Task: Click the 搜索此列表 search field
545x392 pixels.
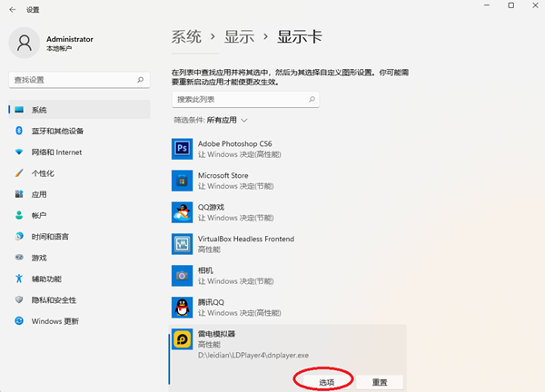Action: (x=245, y=99)
